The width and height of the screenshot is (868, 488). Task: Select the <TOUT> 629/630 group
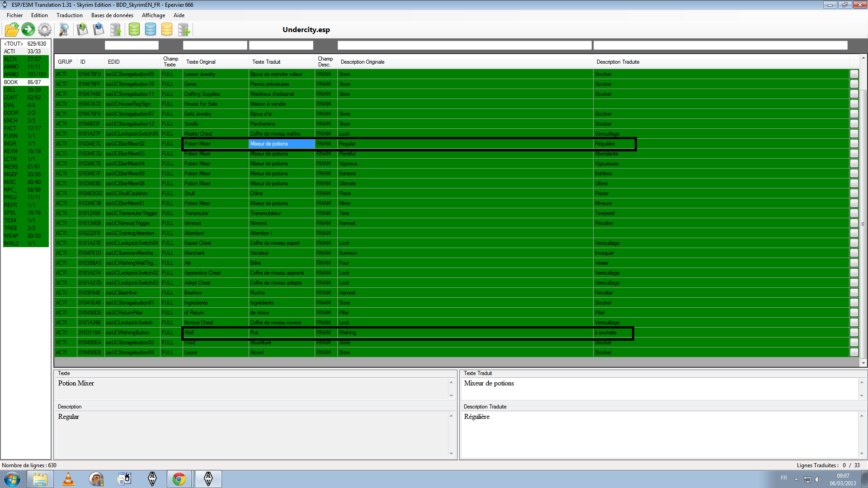click(26, 44)
